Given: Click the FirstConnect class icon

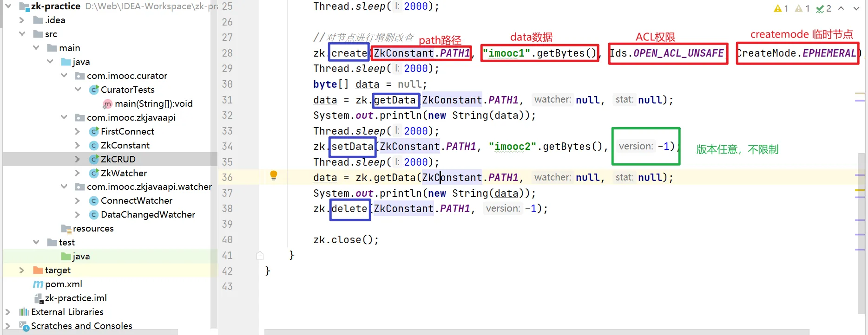Looking at the screenshot, I should pyautogui.click(x=94, y=132).
